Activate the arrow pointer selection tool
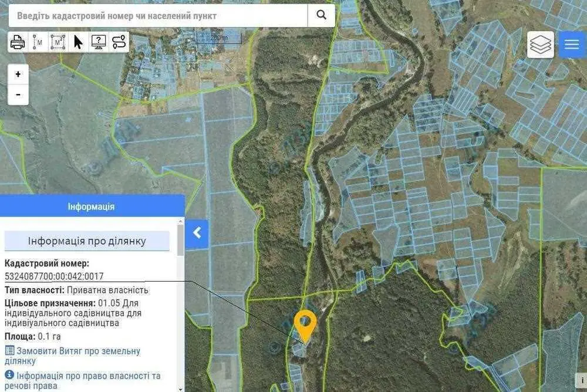Image resolution: width=587 pixels, height=392 pixels. tap(78, 42)
